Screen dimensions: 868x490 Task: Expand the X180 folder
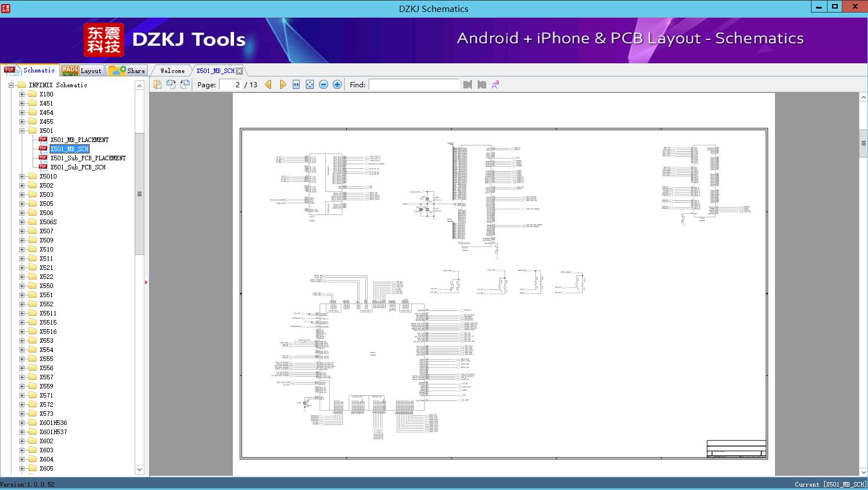(22, 94)
